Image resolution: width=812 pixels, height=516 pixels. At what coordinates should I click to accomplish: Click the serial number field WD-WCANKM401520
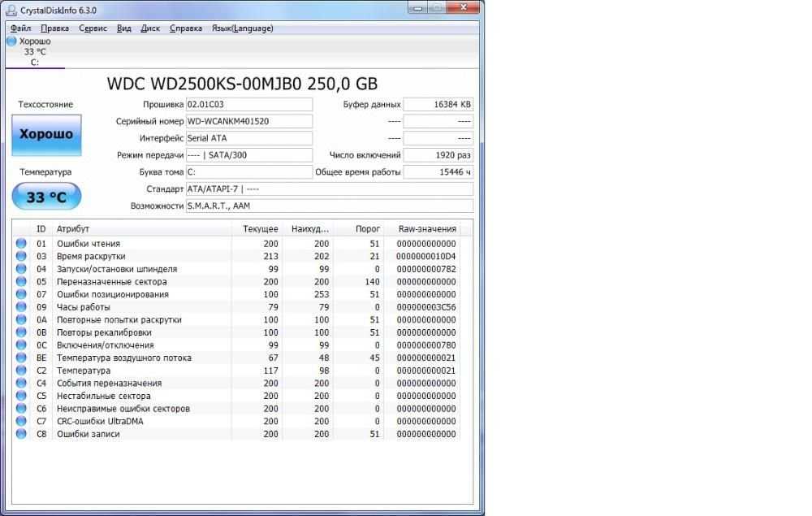click(x=249, y=121)
